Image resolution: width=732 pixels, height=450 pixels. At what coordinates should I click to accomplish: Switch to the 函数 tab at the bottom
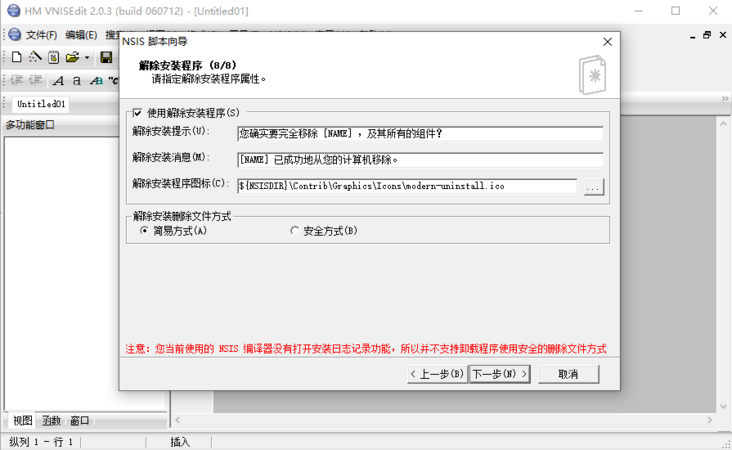51,421
